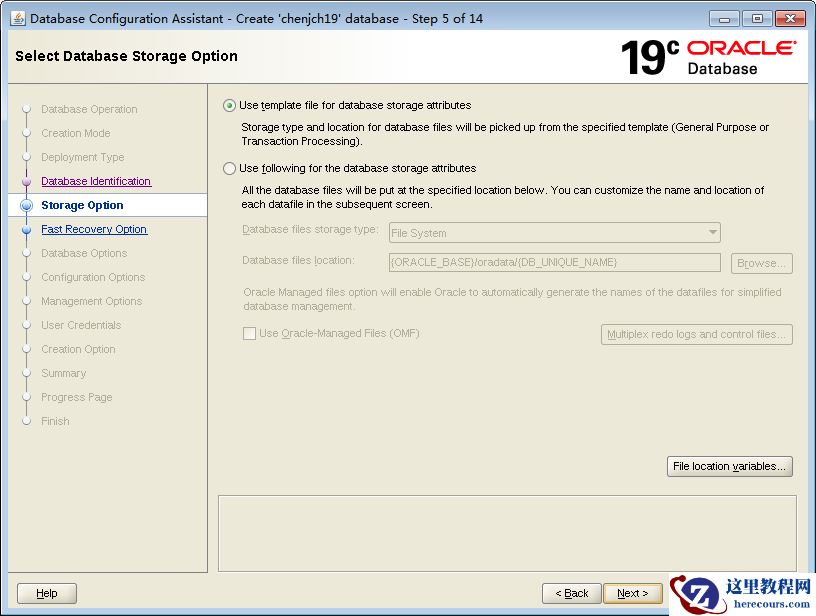This screenshot has height=616, width=816.
Task: Proceed with the Next button
Action: 633,593
